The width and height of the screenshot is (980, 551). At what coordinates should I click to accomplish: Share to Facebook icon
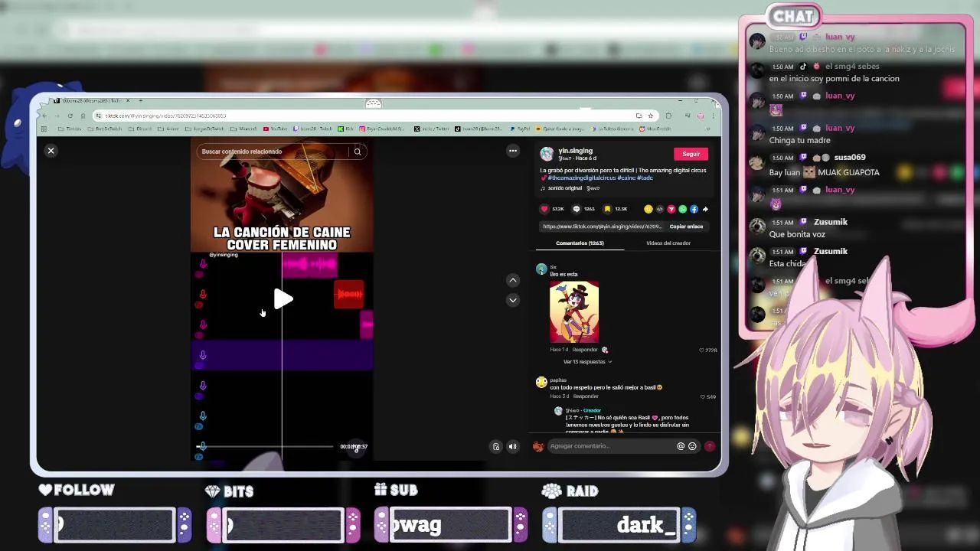(694, 209)
